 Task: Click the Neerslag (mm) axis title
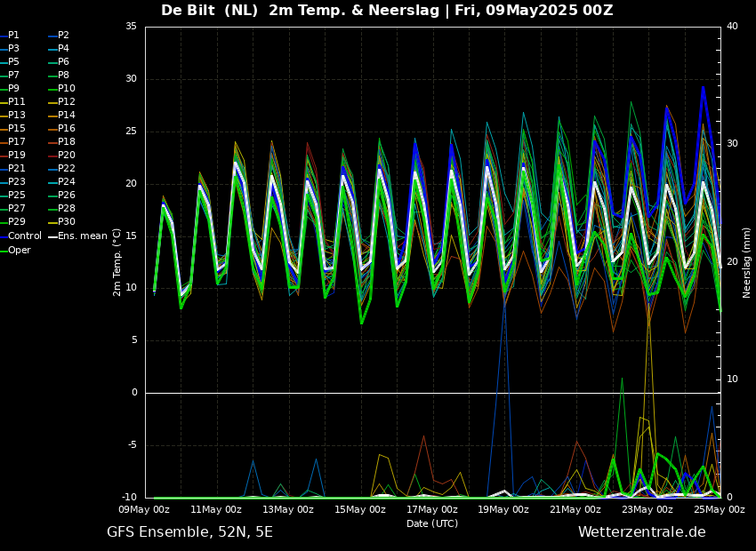pyautogui.click(x=747, y=262)
